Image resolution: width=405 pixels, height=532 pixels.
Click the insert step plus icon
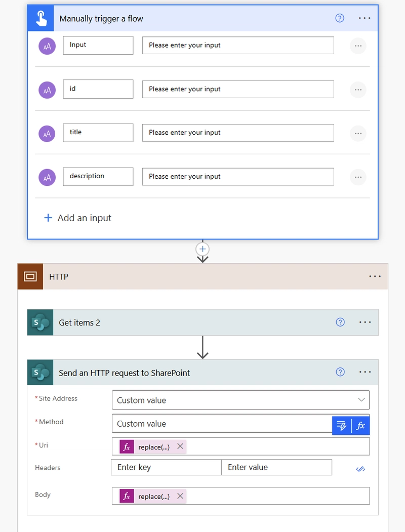(202, 249)
